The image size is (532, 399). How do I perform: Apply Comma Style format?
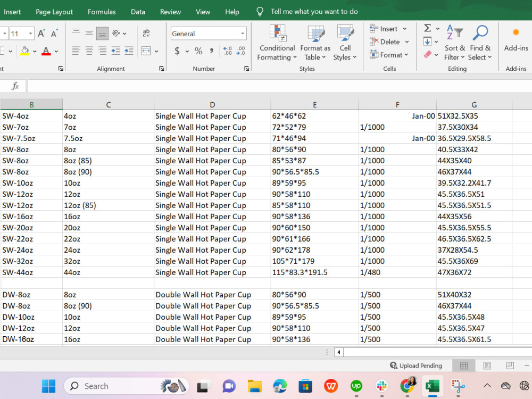tap(212, 51)
